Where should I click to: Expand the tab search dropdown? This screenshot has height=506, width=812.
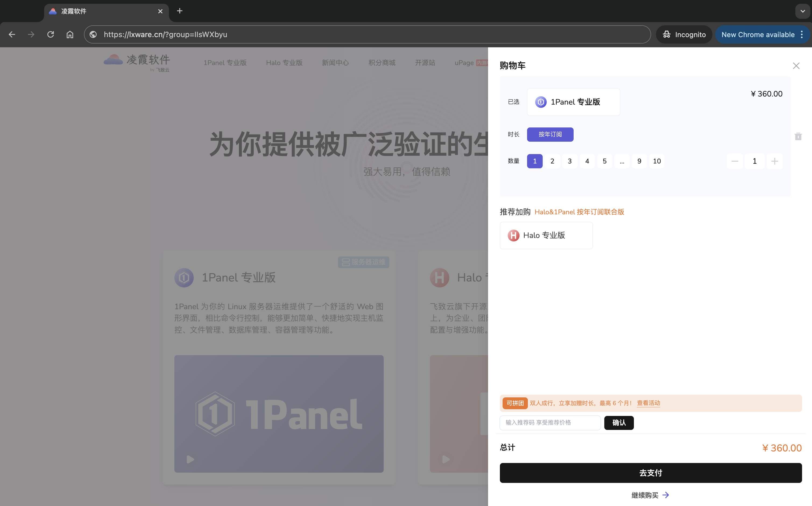pos(802,11)
